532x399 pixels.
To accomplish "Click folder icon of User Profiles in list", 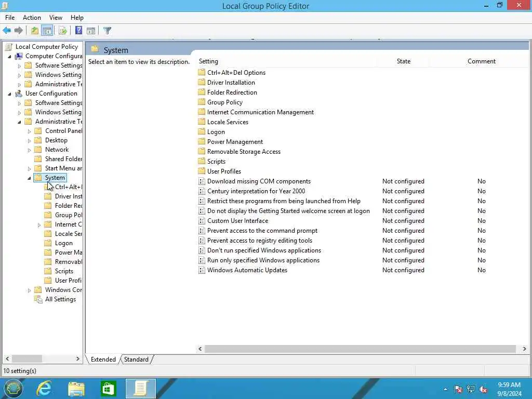I will [202, 171].
